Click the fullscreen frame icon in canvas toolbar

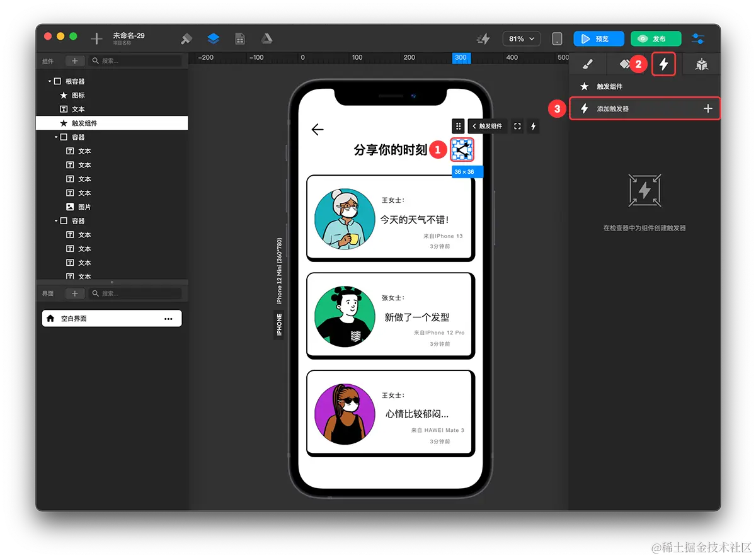pos(517,126)
